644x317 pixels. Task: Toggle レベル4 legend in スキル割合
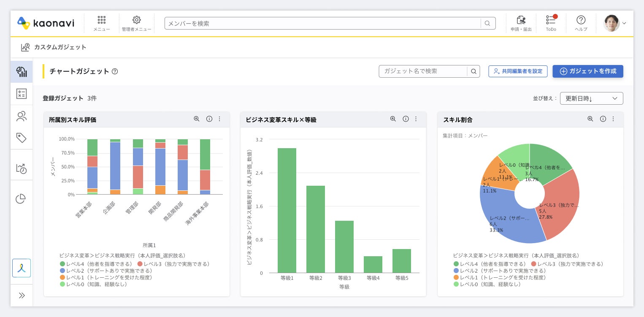click(490, 264)
